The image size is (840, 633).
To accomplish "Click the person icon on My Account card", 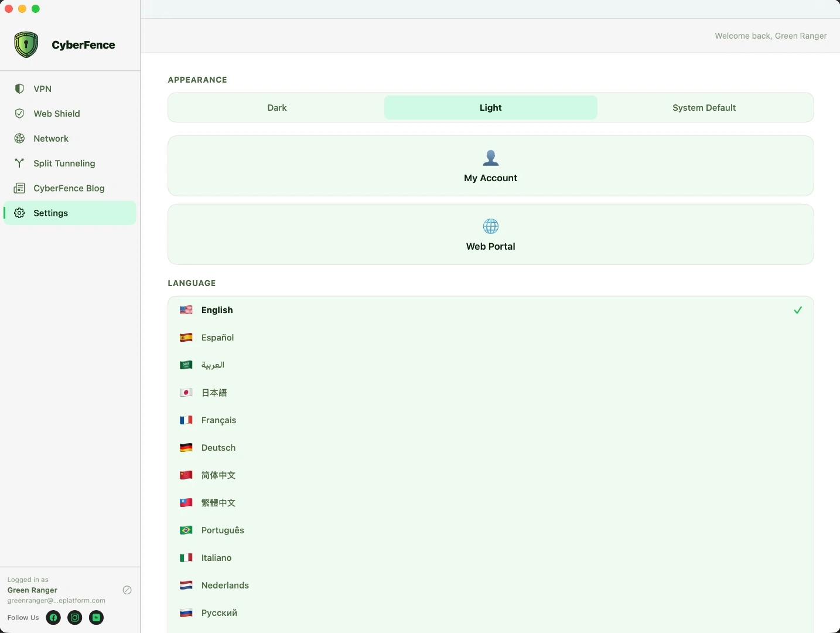I will click(491, 158).
